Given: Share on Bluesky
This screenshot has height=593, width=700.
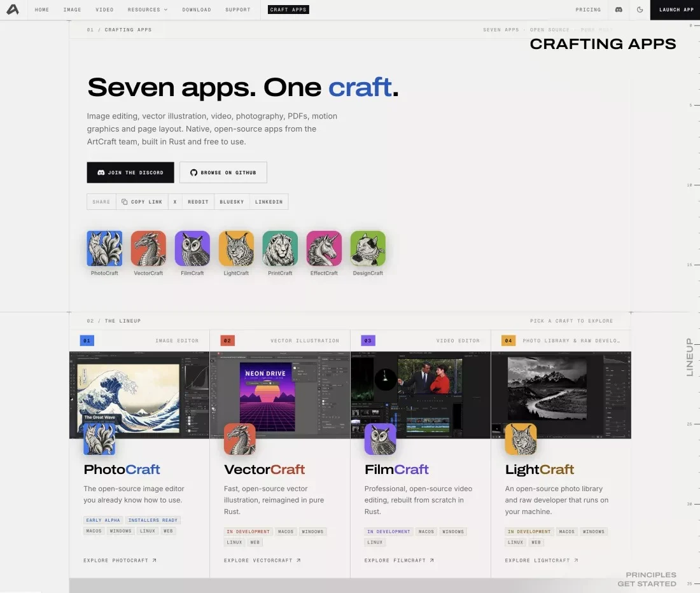Looking at the screenshot, I should tap(232, 202).
